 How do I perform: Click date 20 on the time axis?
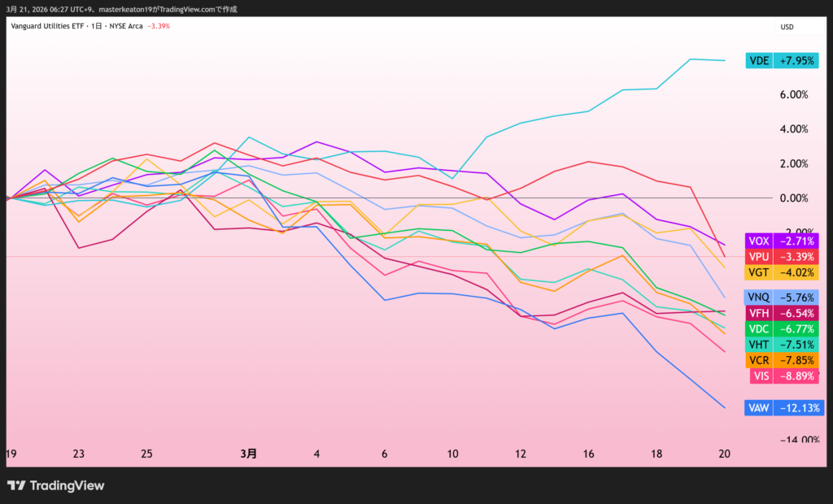724,454
